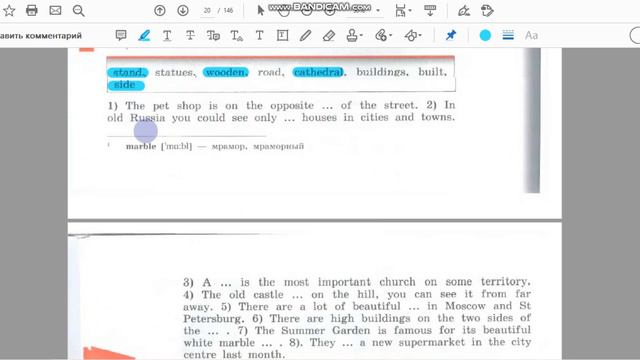Select the add text comment tool

click(x=259, y=36)
